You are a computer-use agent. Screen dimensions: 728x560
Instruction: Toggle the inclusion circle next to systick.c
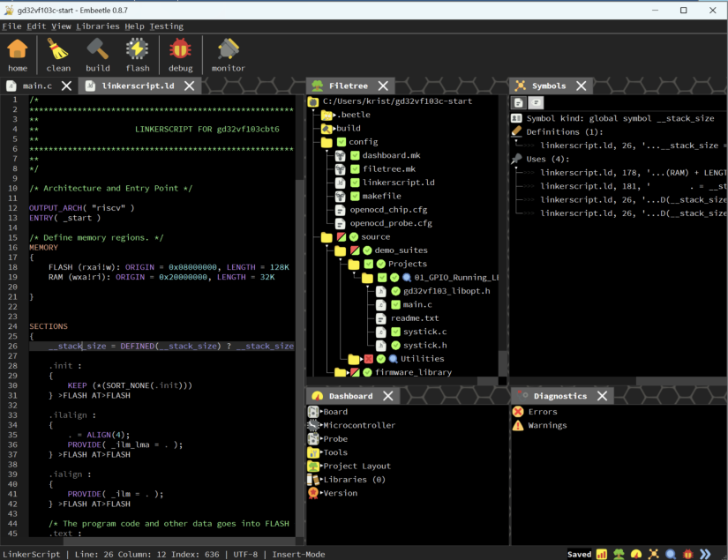(396, 332)
